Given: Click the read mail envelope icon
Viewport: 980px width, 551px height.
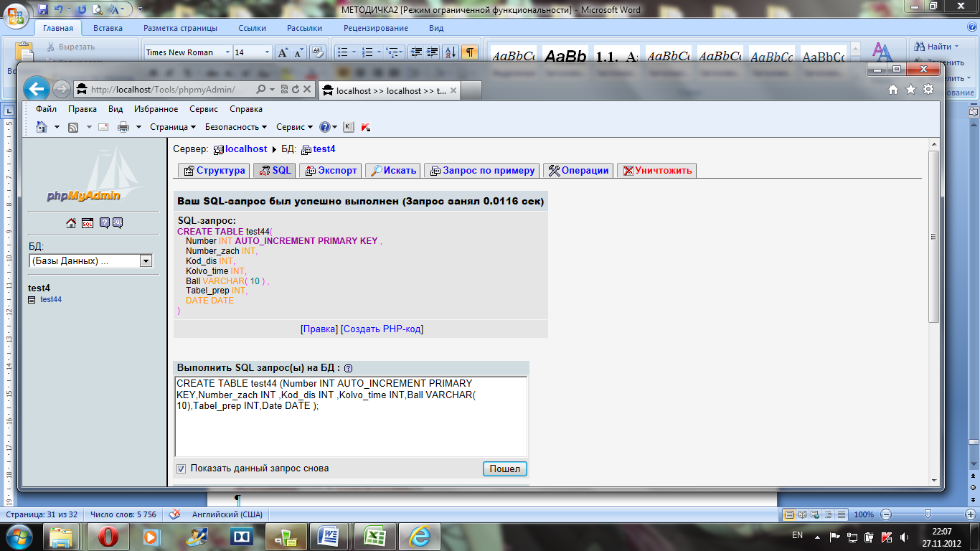Looking at the screenshot, I should [103, 127].
